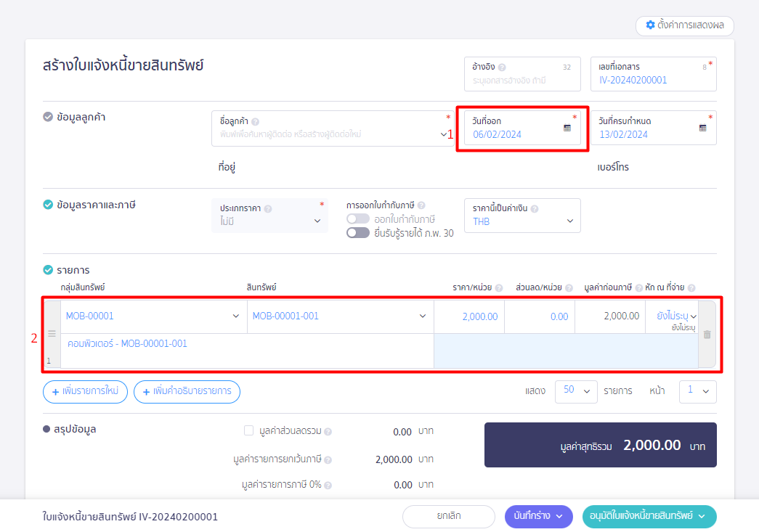Click อนุมัติใบแจ้งหนี้ขายสินทรัพย์ approve button
The width and height of the screenshot is (759, 532).
click(649, 517)
